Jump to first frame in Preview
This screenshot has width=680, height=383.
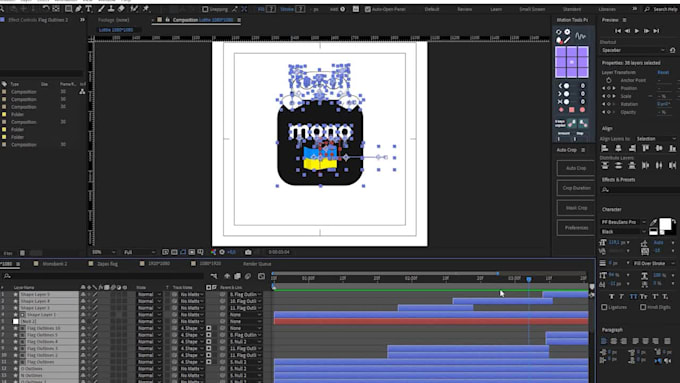[618, 31]
